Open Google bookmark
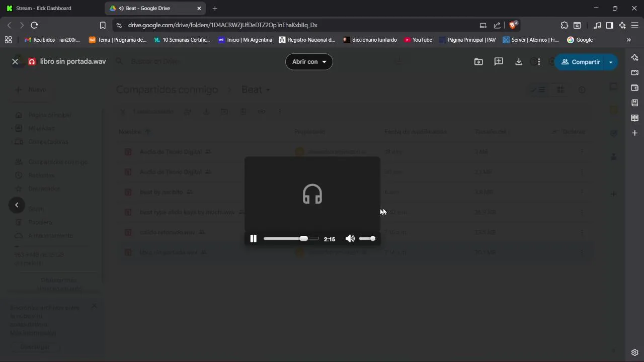This screenshot has height=362, width=644. (x=580, y=40)
